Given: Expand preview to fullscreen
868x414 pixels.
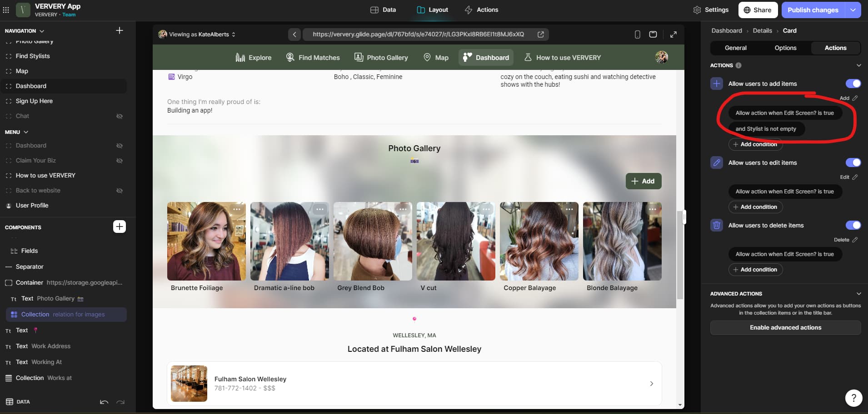Looking at the screenshot, I should [673, 34].
